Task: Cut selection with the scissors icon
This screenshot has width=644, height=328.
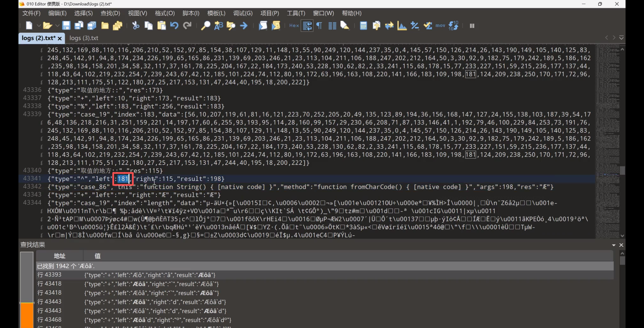Action: point(136,25)
